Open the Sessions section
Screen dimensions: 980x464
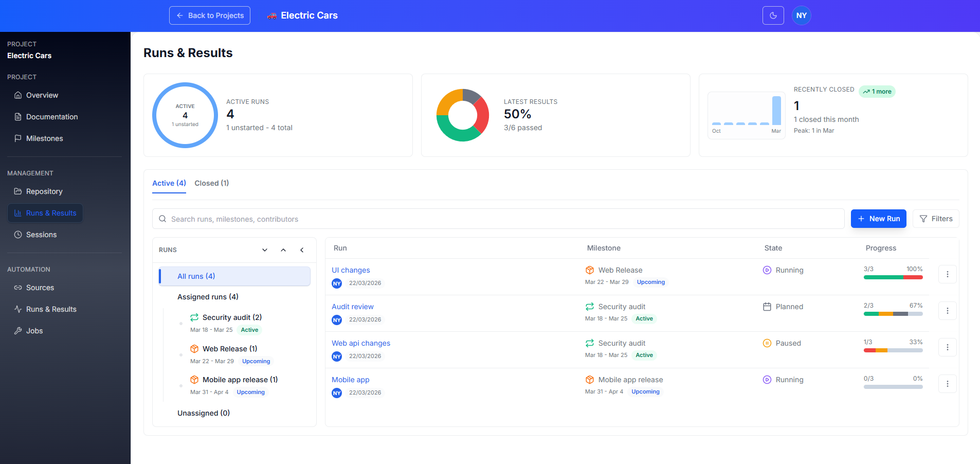click(41, 235)
